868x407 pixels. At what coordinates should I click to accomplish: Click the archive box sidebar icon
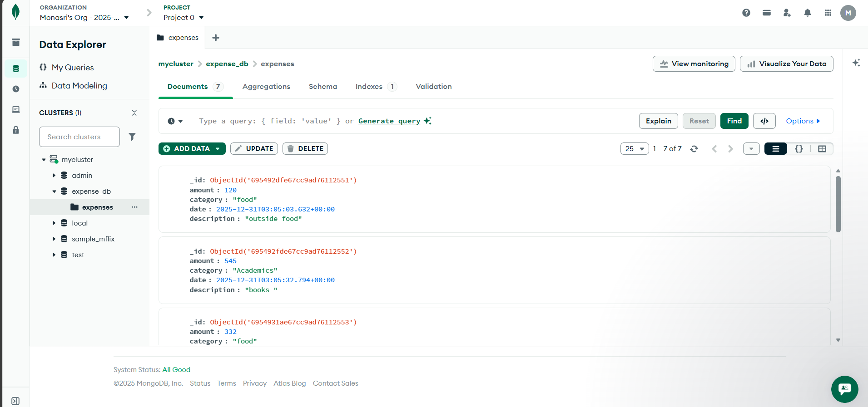pos(16,42)
